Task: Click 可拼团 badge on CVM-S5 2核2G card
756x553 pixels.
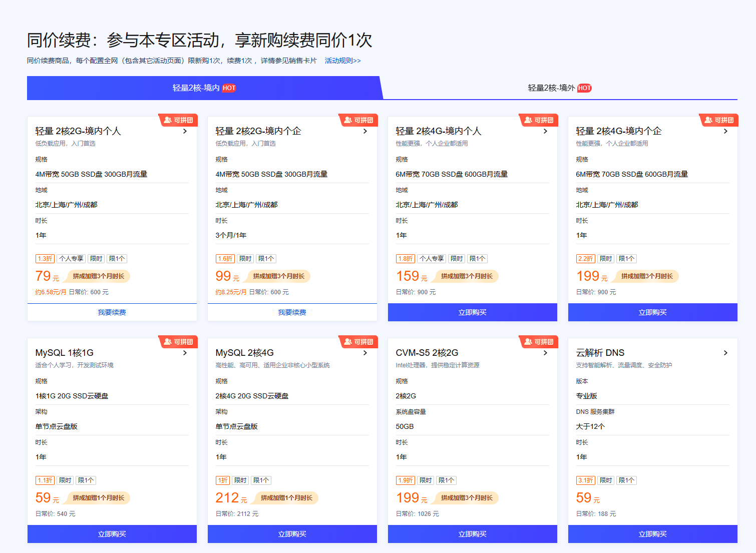Action: tap(539, 342)
